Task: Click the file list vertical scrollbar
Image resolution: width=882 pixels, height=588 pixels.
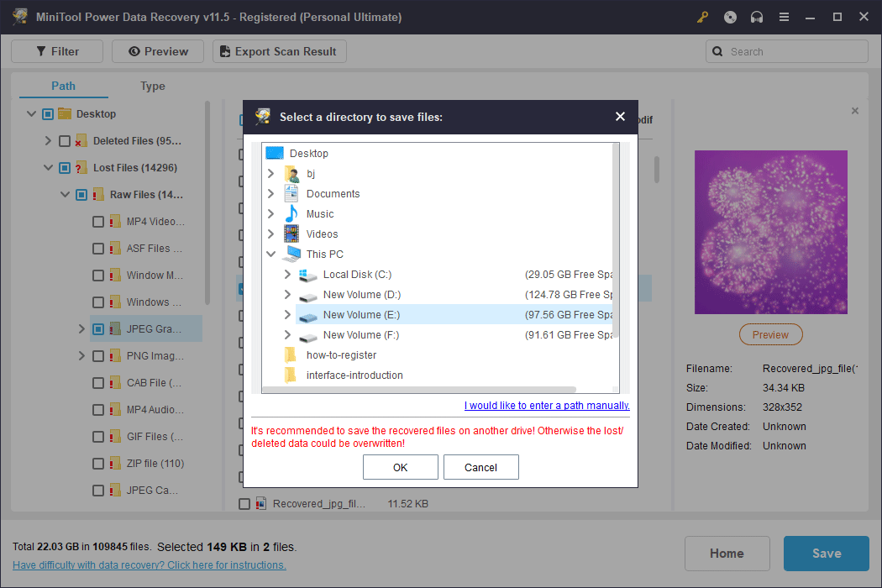Action: pos(656,170)
